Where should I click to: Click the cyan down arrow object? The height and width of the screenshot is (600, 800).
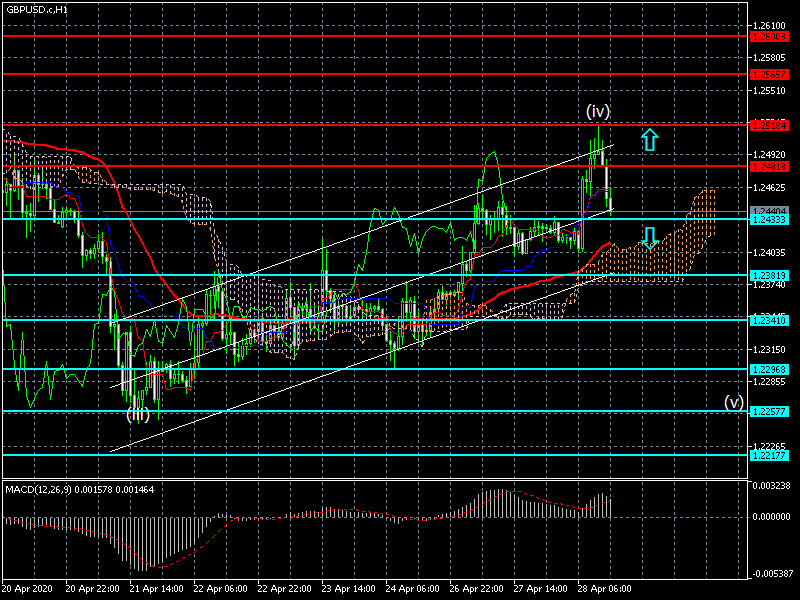(649, 238)
